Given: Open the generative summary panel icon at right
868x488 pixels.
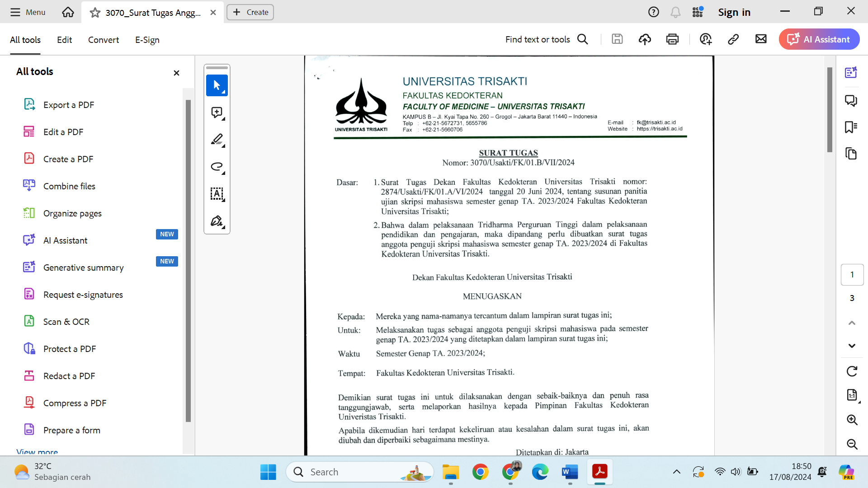Looking at the screenshot, I should pyautogui.click(x=851, y=72).
